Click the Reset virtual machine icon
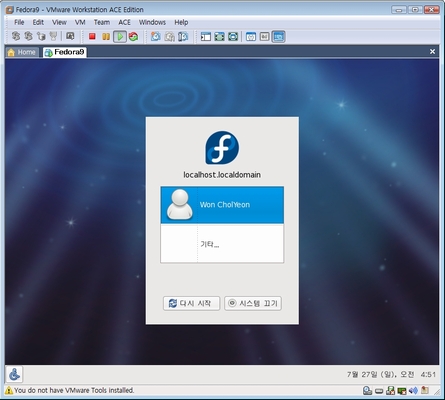445x400 pixels. [134, 36]
